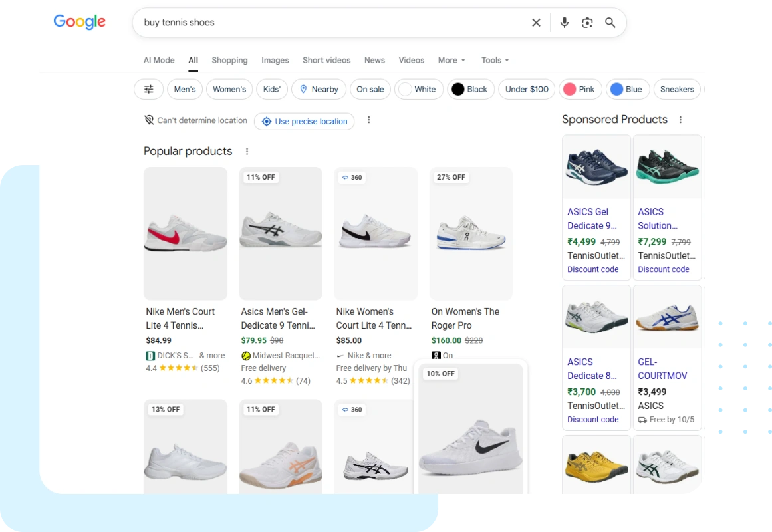Open Google Lens image search icon
The image size is (772, 532).
pos(587,23)
